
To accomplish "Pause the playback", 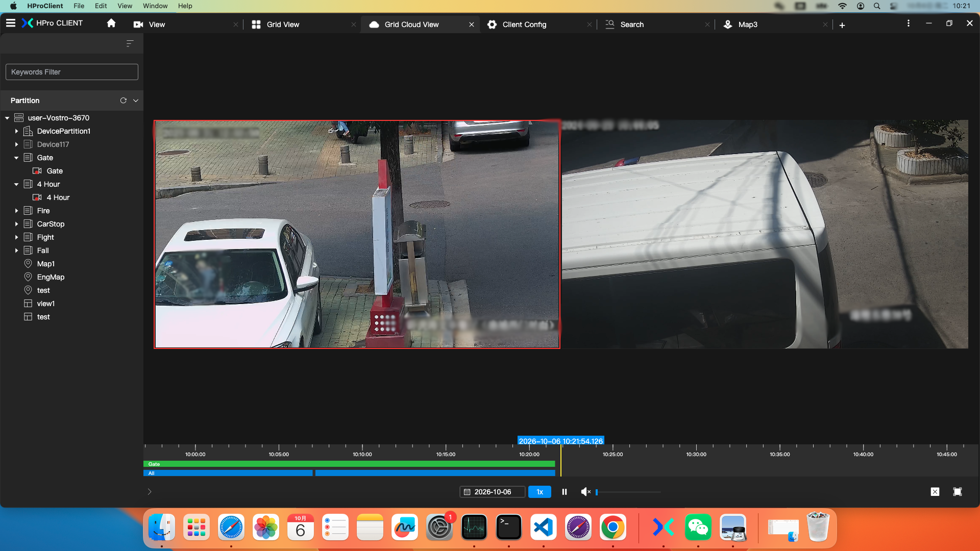I will [x=565, y=492].
